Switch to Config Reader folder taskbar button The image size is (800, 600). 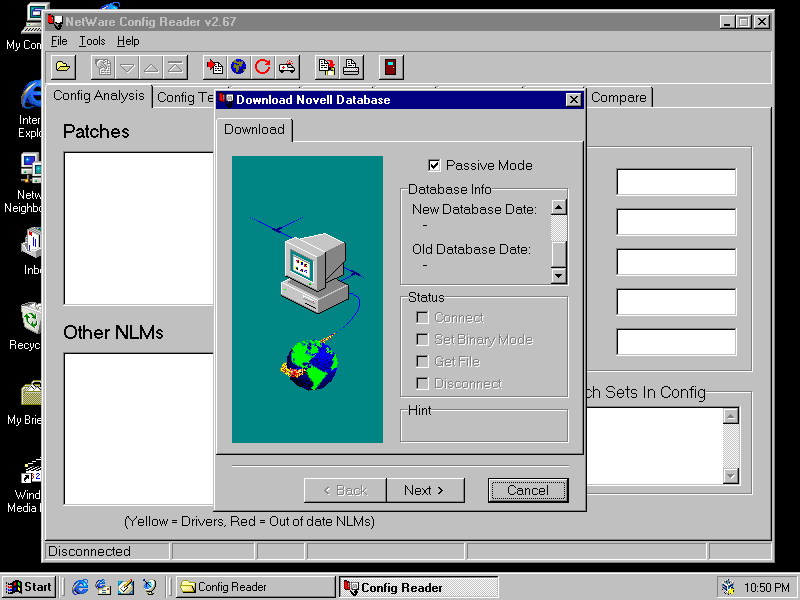click(x=255, y=587)
